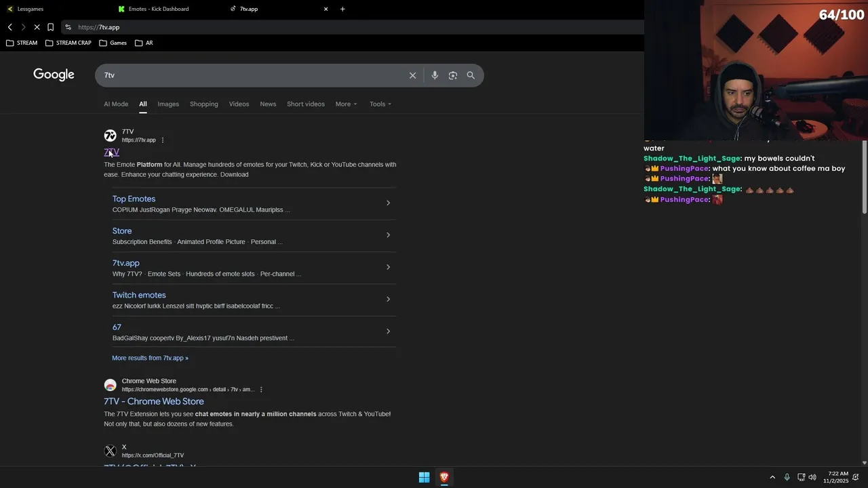Submit search with the magnifier icon

point(471,75)
